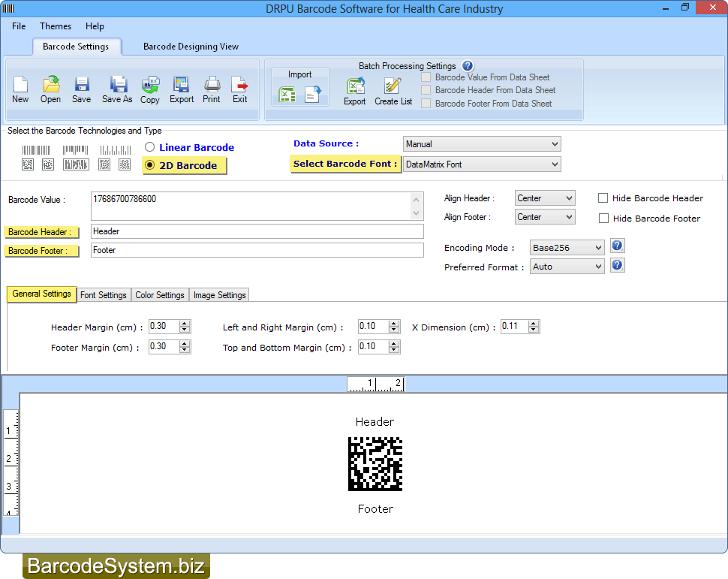Import data from a text file icon
The height and width of the screenshot is (579, 728).
pyautogui.click(x=313, y=95)
